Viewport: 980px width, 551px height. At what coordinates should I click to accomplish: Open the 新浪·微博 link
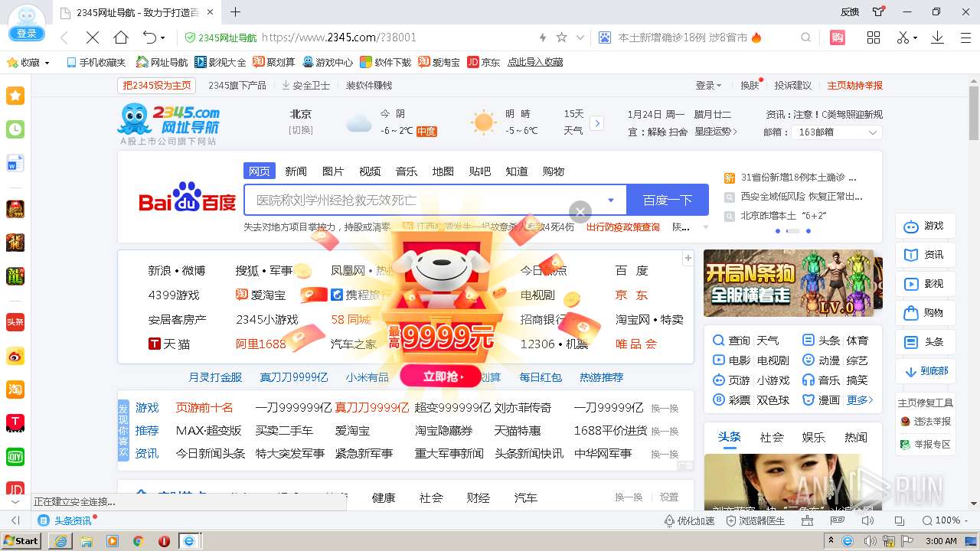click(x=177, y=270)
